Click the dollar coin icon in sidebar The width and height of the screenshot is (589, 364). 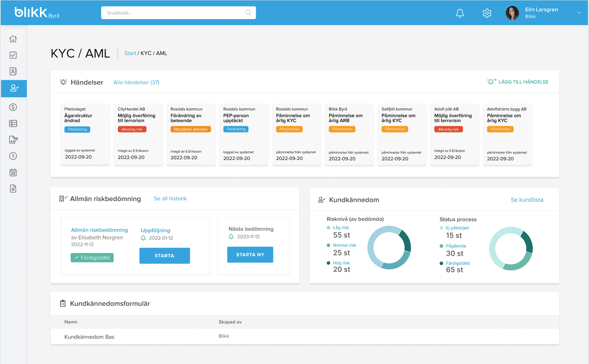pos(13,107)
